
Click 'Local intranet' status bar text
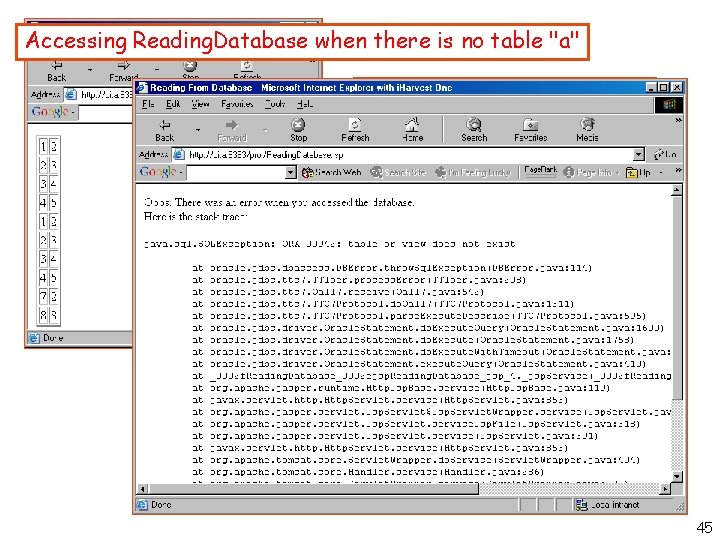tap(615, 505)
